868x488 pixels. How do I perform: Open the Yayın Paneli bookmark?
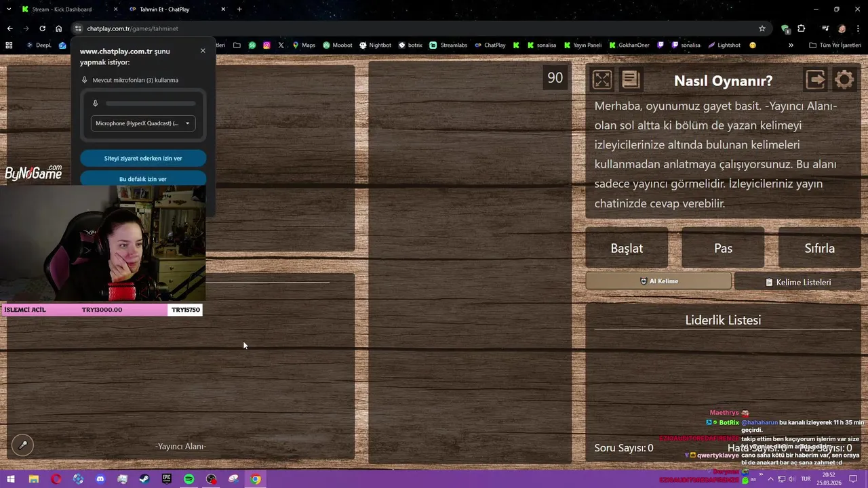[583, 45]
